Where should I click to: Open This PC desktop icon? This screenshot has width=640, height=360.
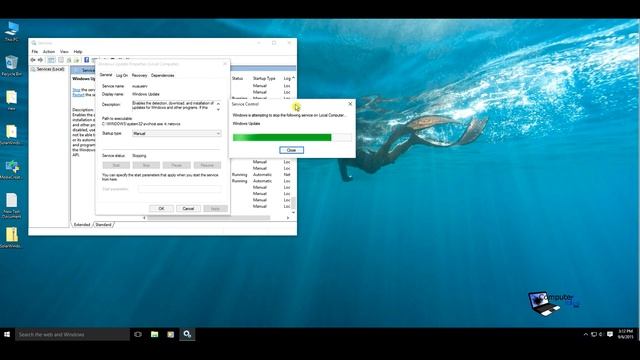(x=12, y=32)
